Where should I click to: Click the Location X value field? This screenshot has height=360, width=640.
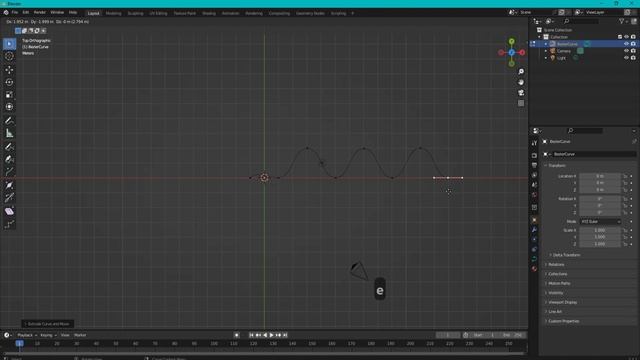coord(600,176)
